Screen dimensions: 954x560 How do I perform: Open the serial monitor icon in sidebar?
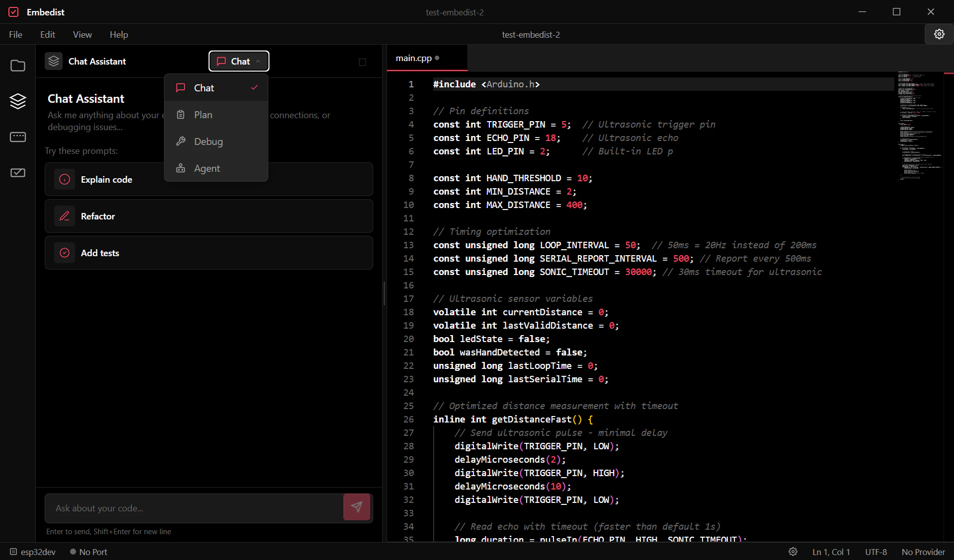point(18,137)
